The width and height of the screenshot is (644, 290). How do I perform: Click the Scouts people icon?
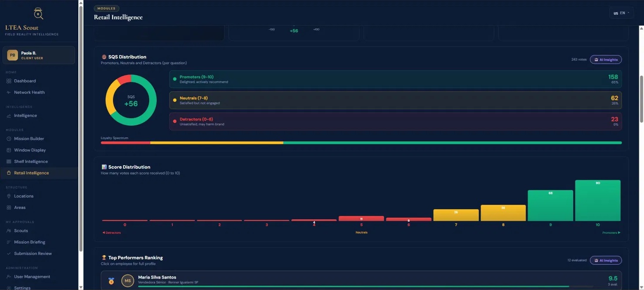[x=9, y=231]
